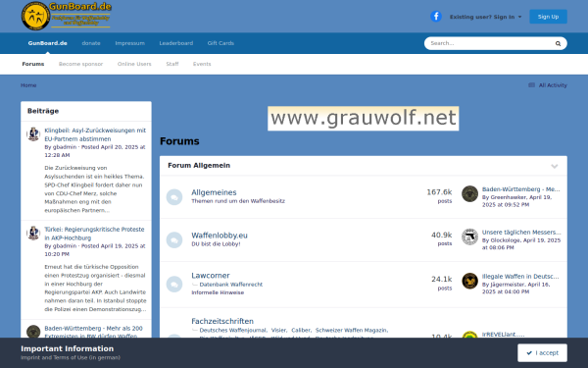The image size is (588, 368).
Task: Open the Allgemeines forum
Action: 214,192
